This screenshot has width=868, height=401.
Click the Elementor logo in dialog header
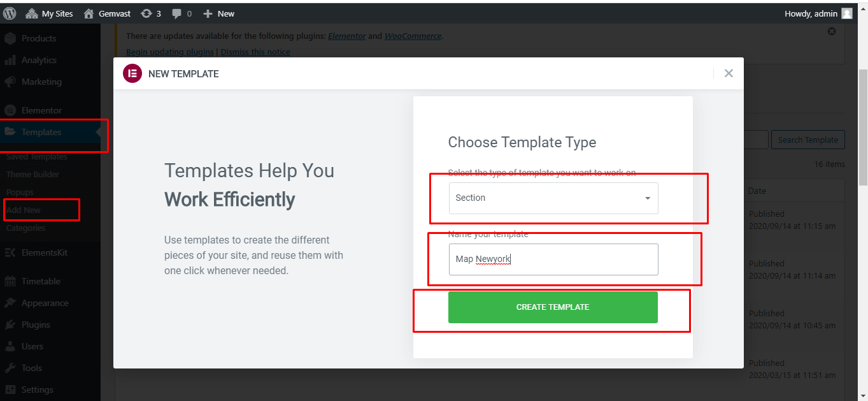point(132,73)
